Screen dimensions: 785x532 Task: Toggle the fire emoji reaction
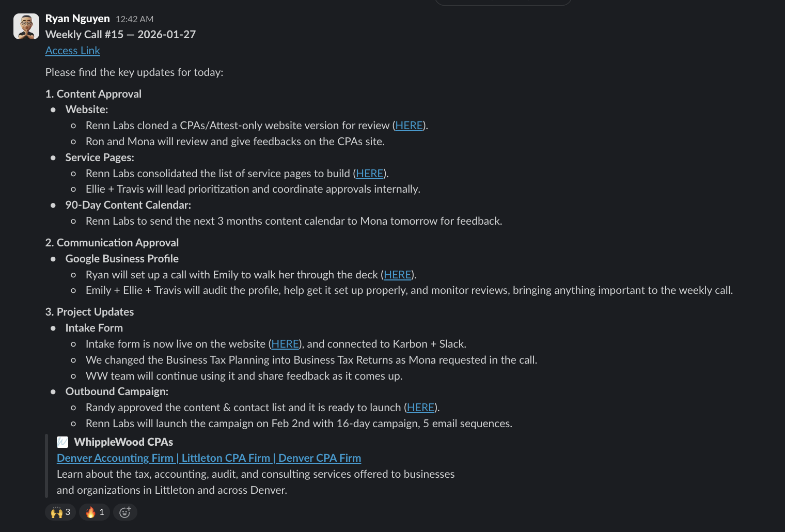coord(94,512)
